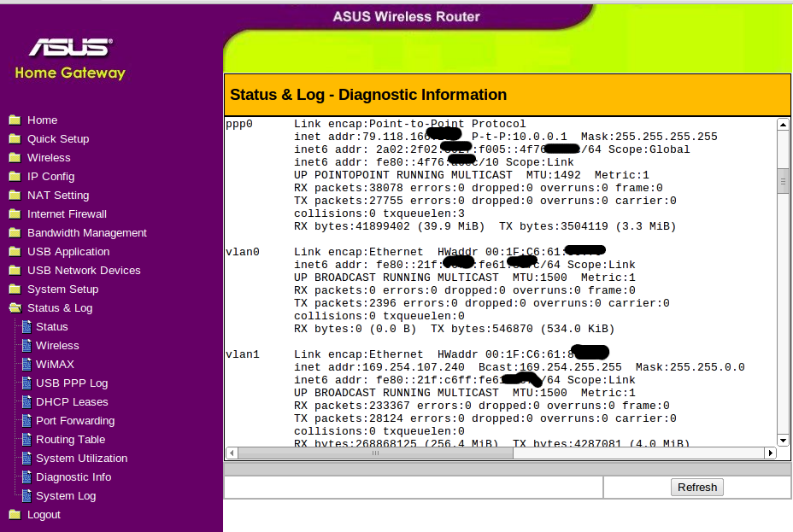Click the diagnostic log scroll down arrow
This screenshot has width=793, height=532.
(x=783, y=441)
